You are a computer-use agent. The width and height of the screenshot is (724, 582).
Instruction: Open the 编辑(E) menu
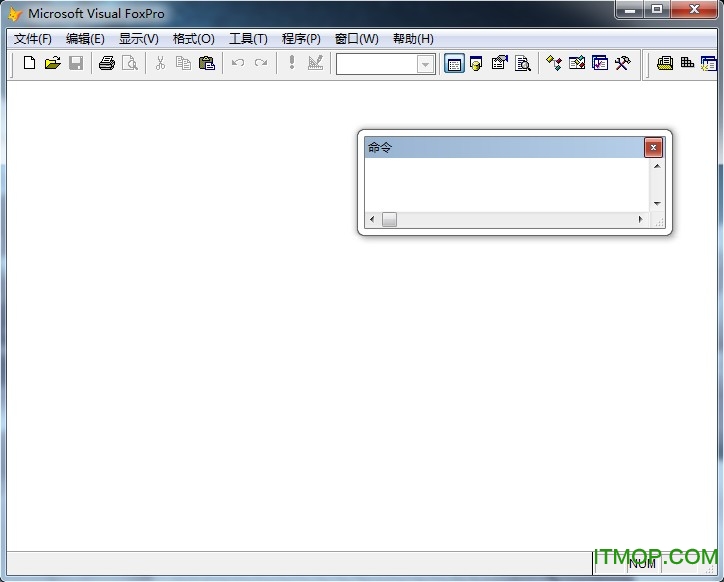coord(85,39)
